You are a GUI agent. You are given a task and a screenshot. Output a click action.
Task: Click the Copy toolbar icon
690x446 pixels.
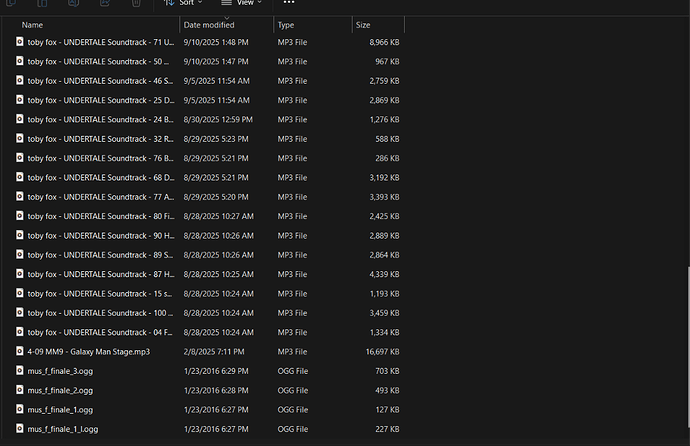click(x=11, y=3)
